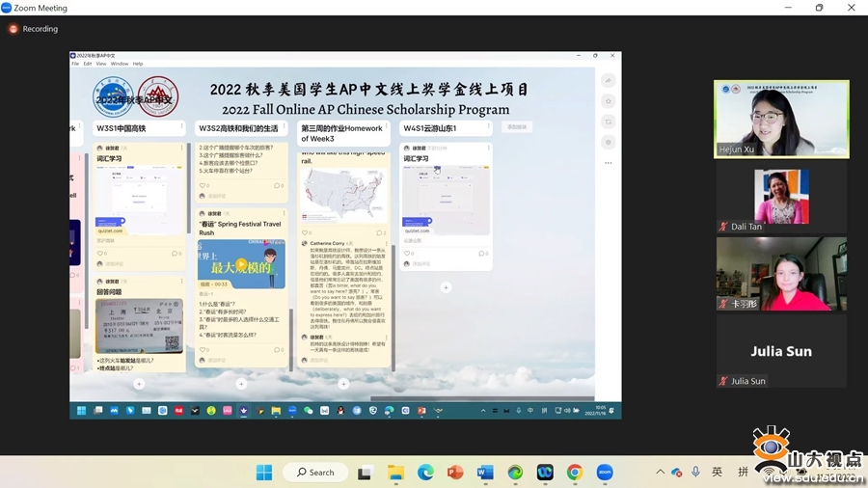Open the Windows Start button on the taskbar
Viewport: 868px width, 488px height.
click(x=264, y=473)
